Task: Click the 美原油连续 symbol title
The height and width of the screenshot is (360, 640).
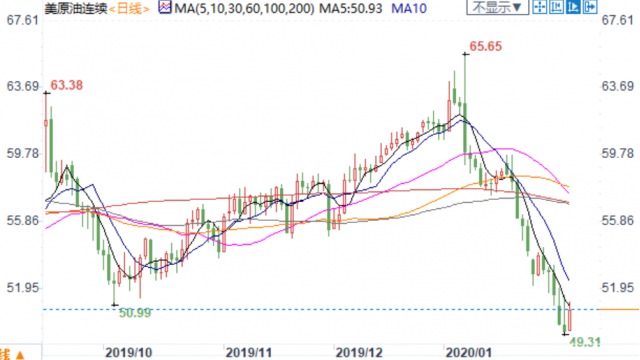Action: click(76, 8)
